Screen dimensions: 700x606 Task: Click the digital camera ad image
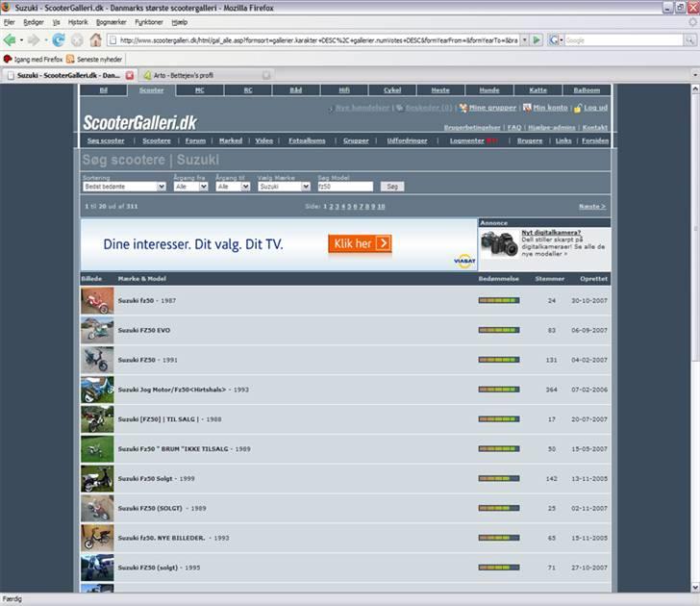tap(499, 244)
